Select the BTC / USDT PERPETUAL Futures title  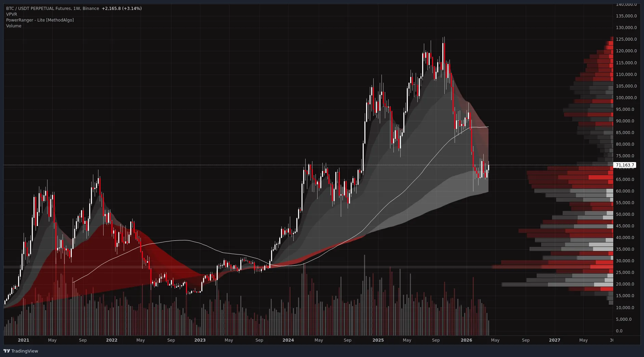[52, 9]
